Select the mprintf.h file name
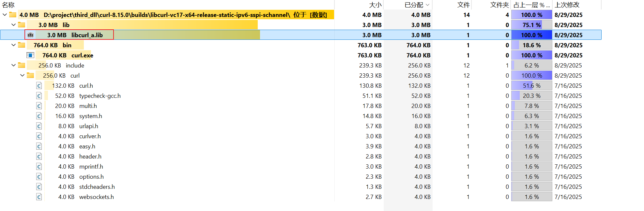Viewport: 644px width, 211px height. pyautogui.click(x=91, y=166)
